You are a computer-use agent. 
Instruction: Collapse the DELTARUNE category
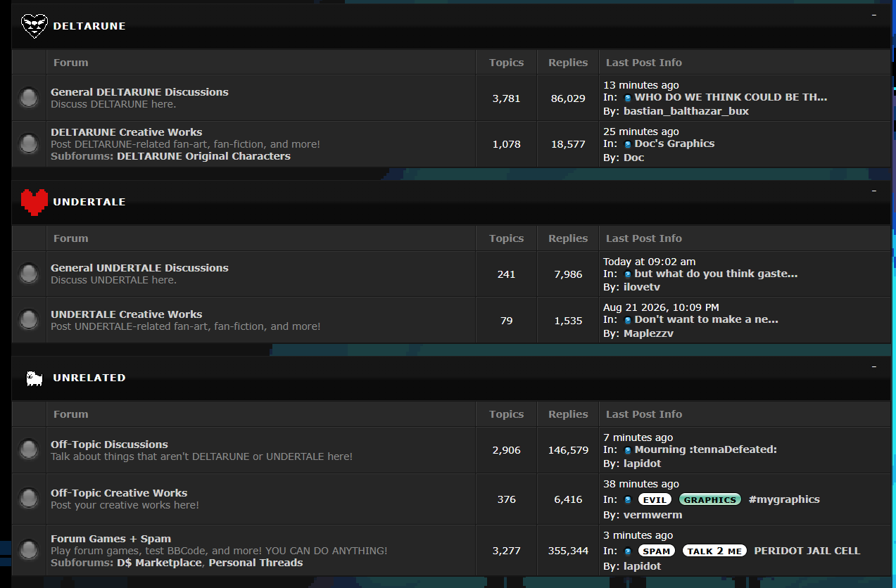coord(874,14)
